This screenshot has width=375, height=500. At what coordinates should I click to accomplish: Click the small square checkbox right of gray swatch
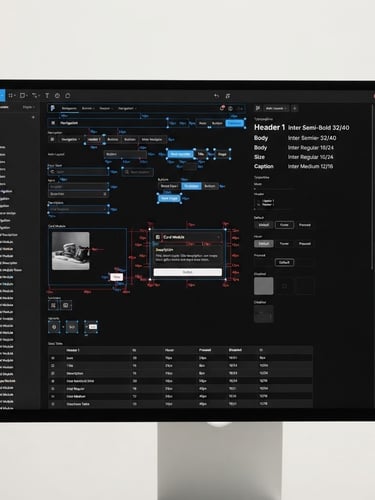(x=284, y=286)
